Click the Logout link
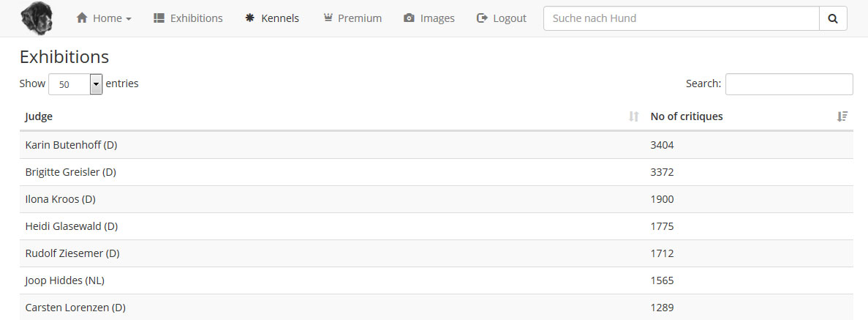 coord(501,18)
